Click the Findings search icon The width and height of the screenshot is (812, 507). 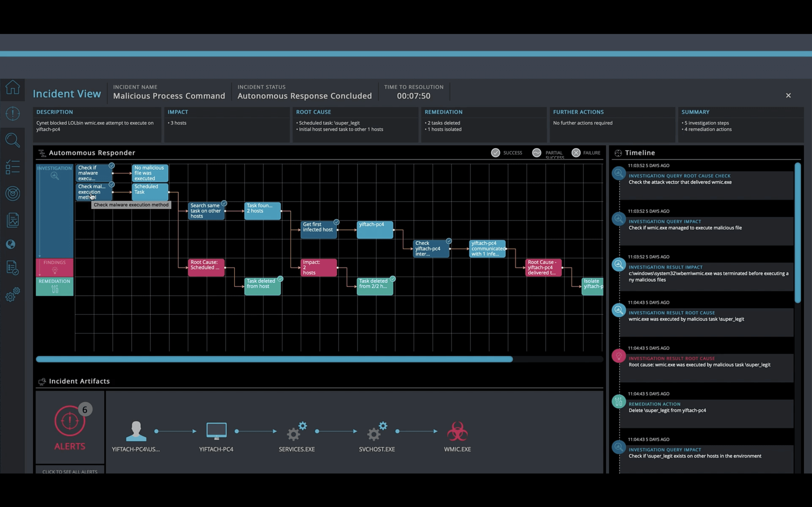click(55, 270)
